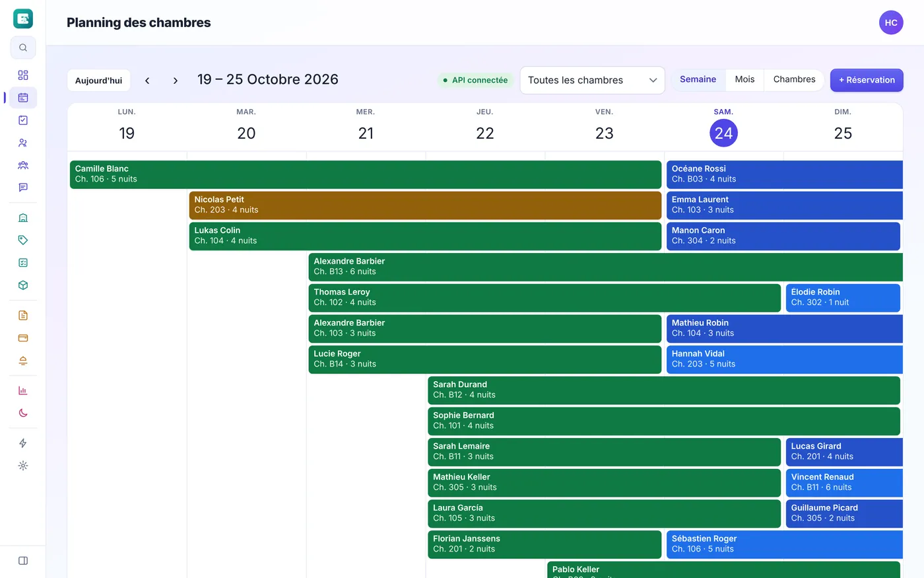Open Océane Rossi's Ch. B03 reservation
924x578 pixels.
tap(785, 174)
